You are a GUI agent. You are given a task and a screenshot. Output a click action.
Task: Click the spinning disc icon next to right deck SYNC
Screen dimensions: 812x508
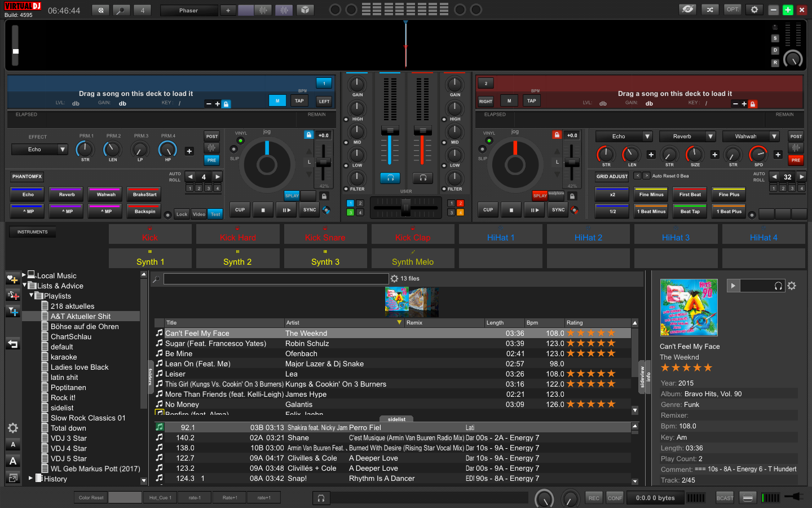(574, 210)
